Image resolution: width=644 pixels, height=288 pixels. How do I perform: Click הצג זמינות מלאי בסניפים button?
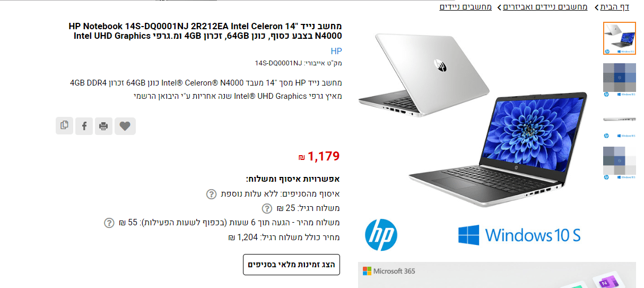coord(291,264)
